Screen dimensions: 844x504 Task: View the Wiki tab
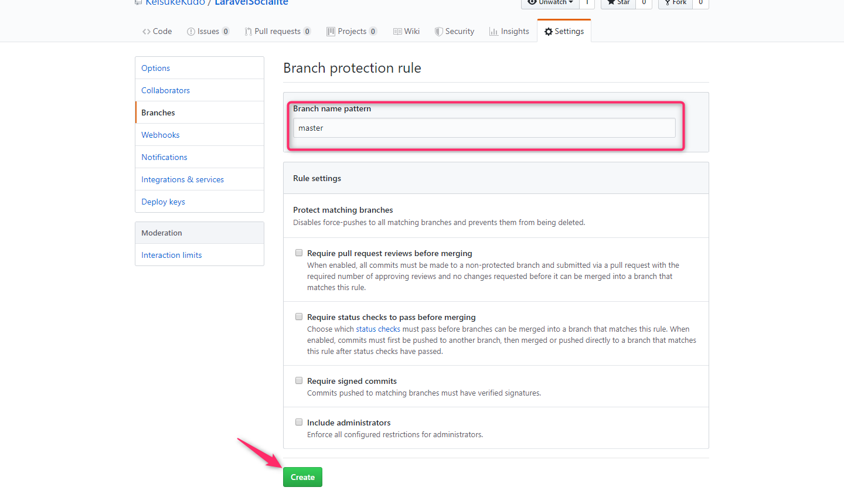click(x=406, y=31)
